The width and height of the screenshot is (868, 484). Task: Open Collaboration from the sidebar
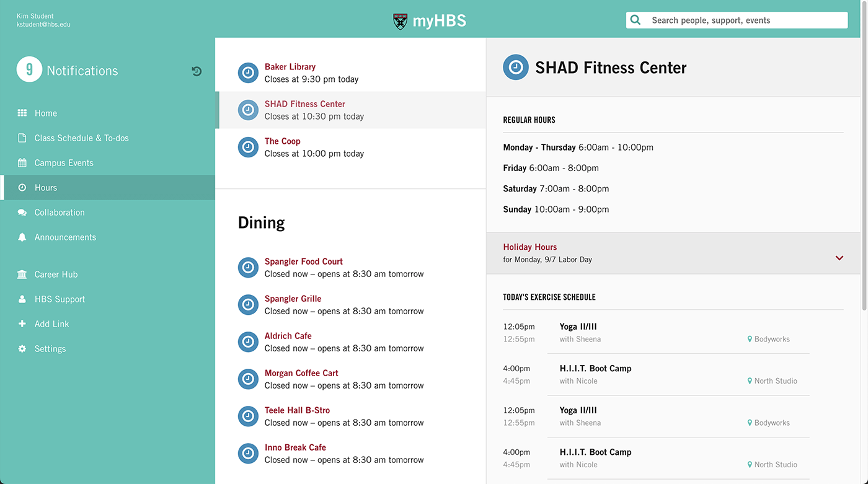[x=60, y=212]
